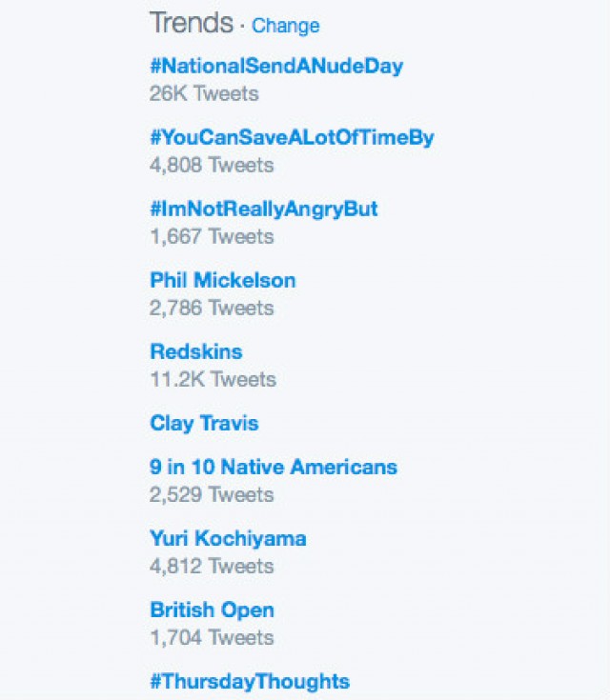This screenshot has width=610, height=700.
Task: Open the Redskins trending topic
Action: pos(196,351)
